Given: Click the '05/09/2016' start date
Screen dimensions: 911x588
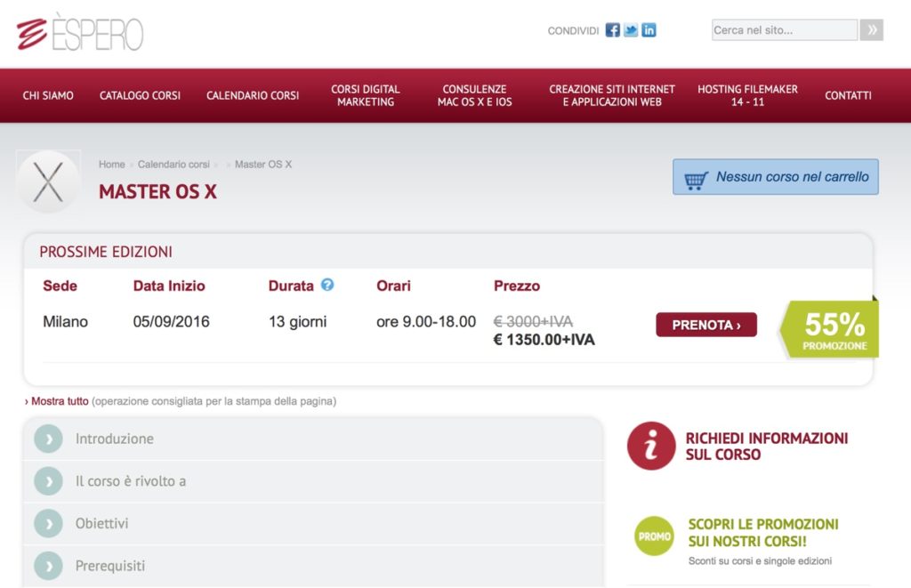Looking at the screenshot, I should click(x=171, y=322).
